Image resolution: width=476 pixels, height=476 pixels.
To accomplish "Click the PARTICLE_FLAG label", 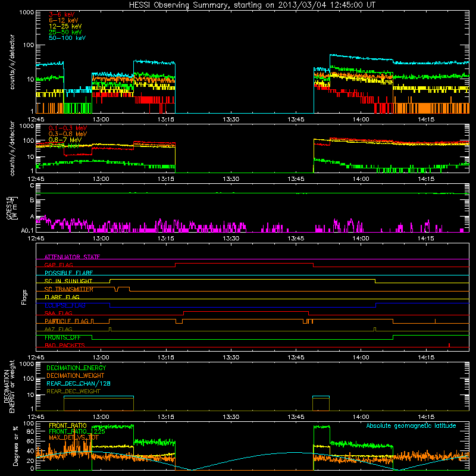I will [x=67, y=321].
